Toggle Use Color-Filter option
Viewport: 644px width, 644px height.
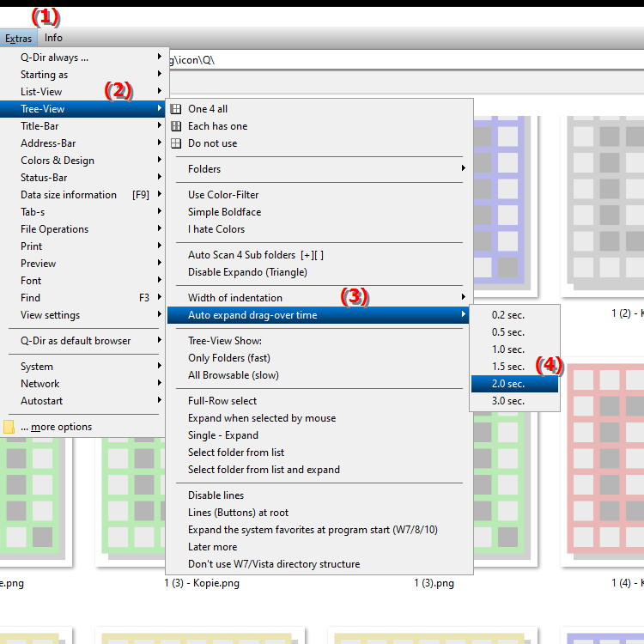(319, 195)
